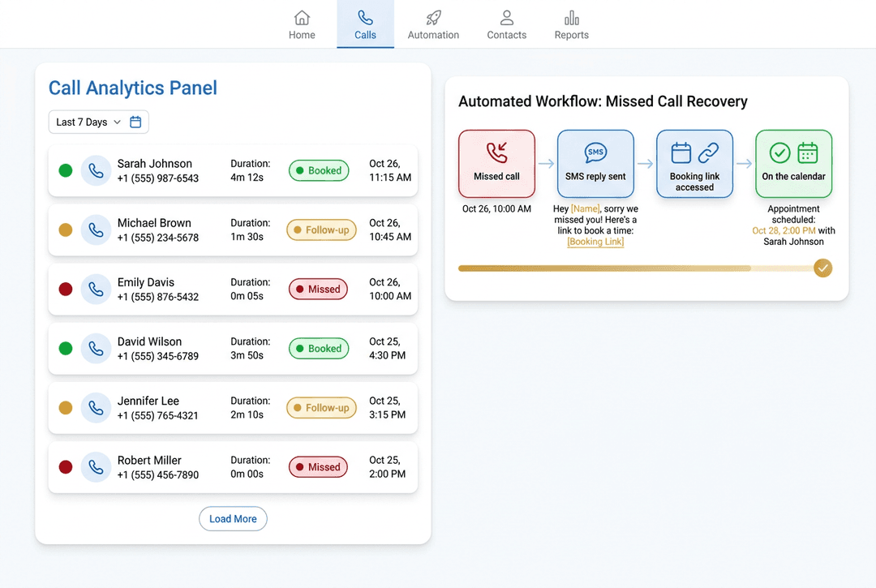The width and height of the screenshot is (876, 588).
Task: Click Missed badge for Emily Davis
Action: [x=319, y=289]
